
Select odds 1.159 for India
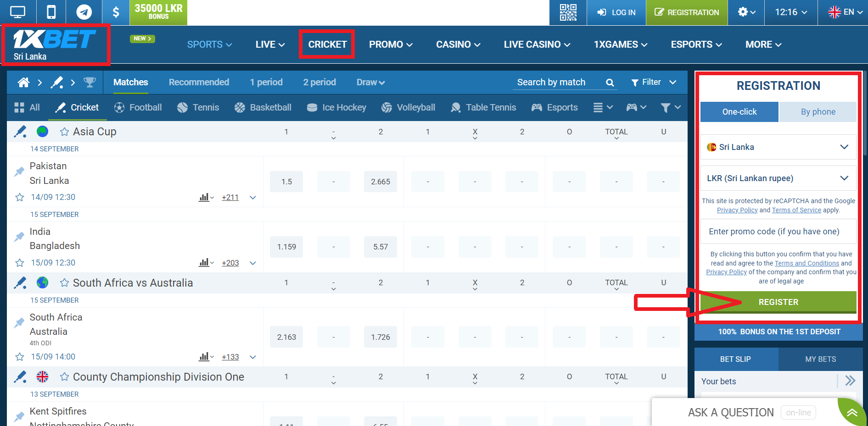tap(286, 247)
